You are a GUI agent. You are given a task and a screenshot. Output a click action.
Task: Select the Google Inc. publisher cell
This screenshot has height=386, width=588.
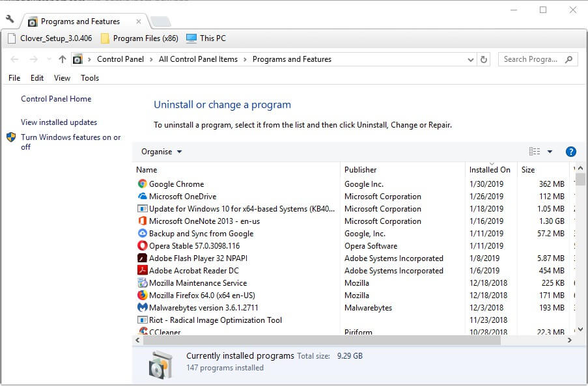pos(364,184)
